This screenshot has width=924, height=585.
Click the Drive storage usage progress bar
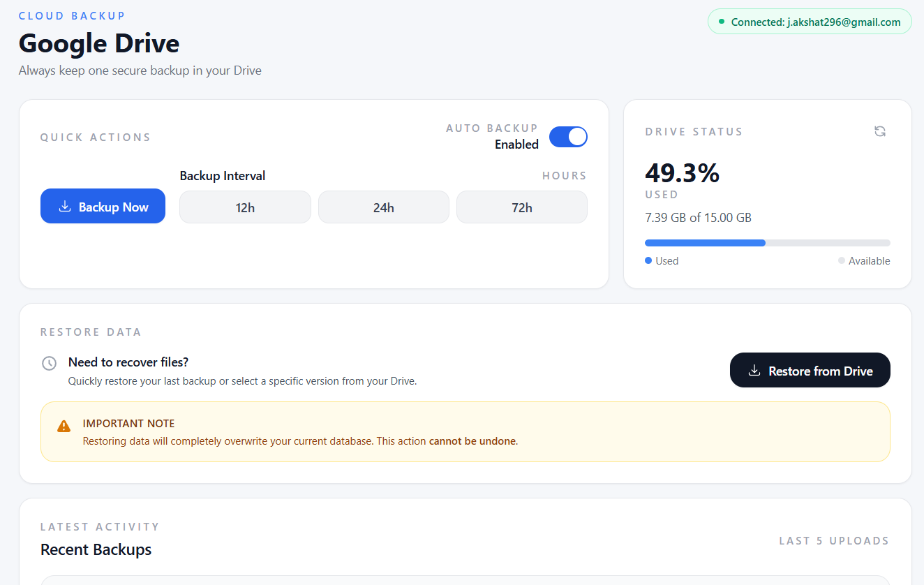[x=767, y=243]
